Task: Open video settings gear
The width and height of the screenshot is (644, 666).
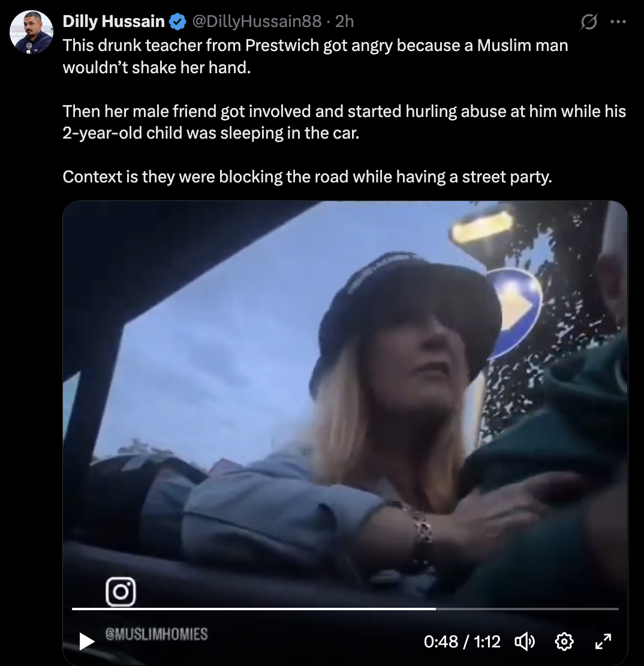Action: [564, 641]
